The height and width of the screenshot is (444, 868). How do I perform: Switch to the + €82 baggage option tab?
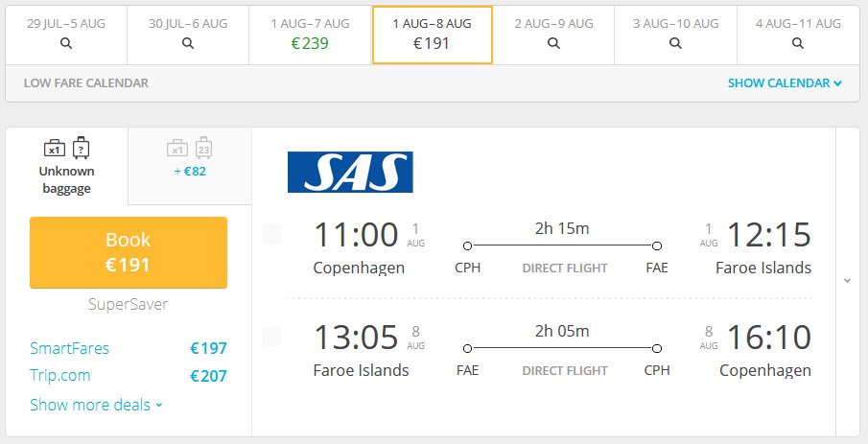pyautogui.click(x=190, y=166)
